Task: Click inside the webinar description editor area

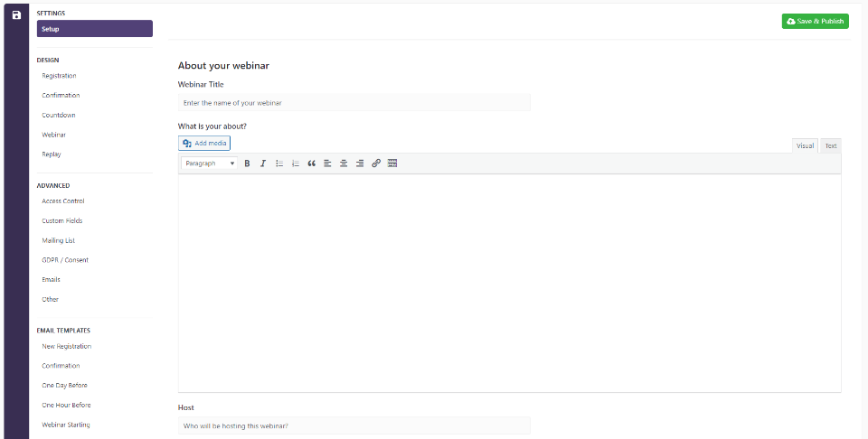Action: point(509,283)
